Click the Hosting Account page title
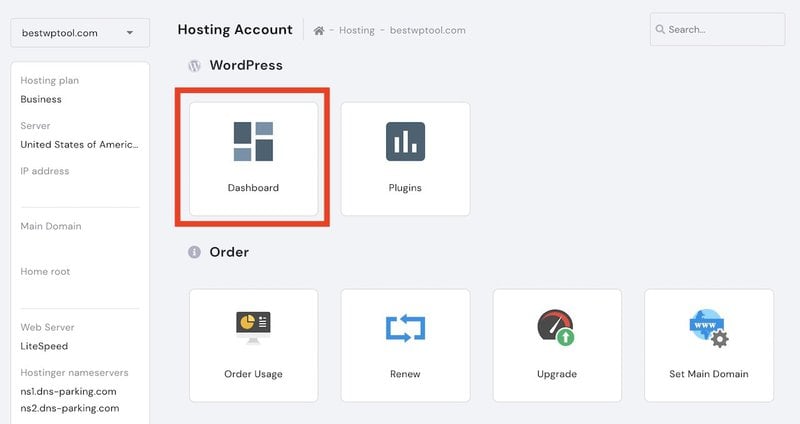 tap(235, 30)
